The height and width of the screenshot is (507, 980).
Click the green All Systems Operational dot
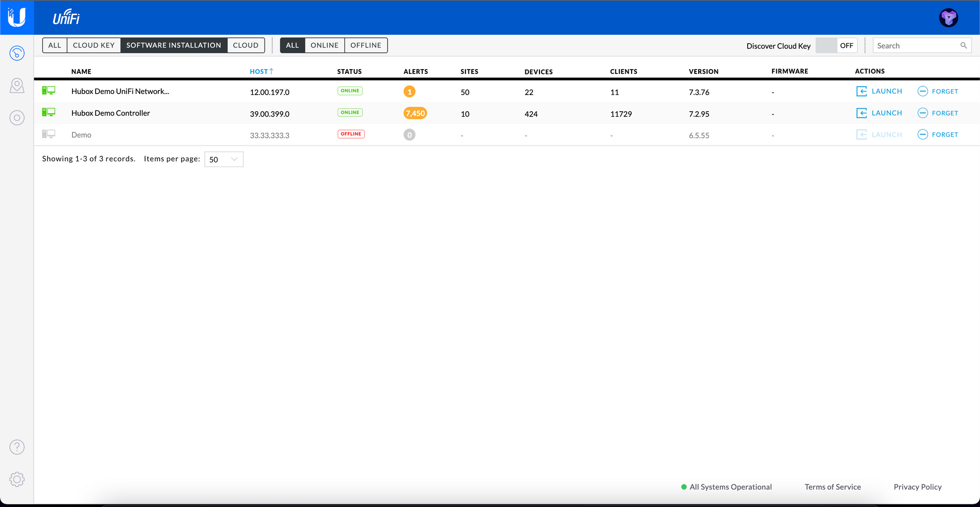(x=684, y=487)
